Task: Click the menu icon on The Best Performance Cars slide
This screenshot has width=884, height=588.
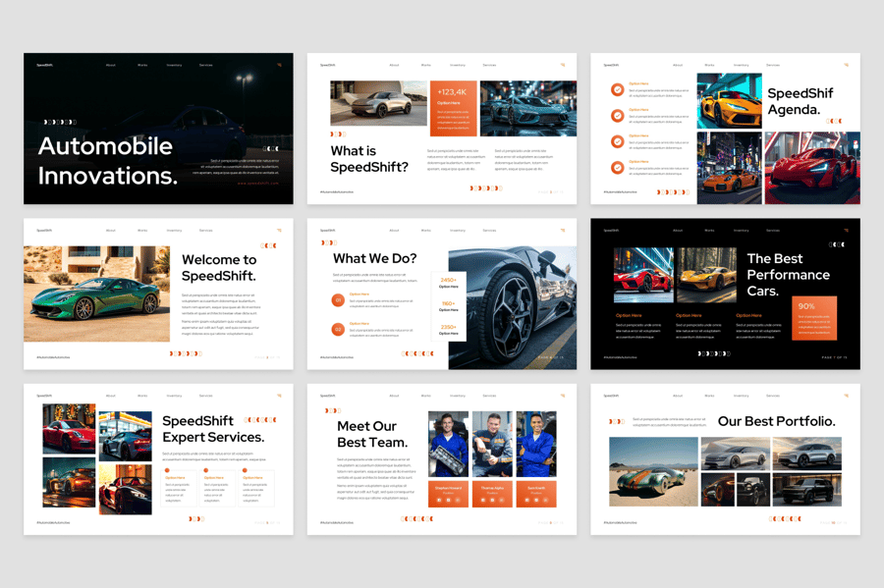Action: coord(846,231)
